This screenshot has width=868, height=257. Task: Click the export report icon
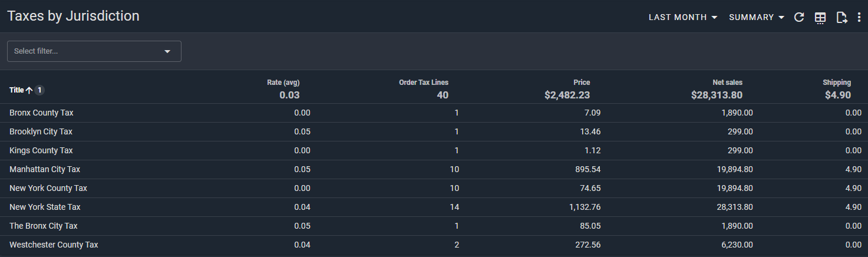pyautogui.click(x=841, y=18)
